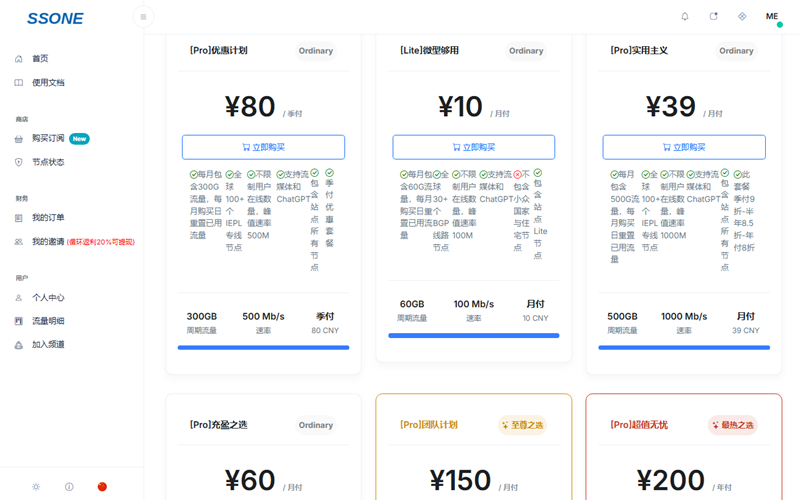Viewport: 800px width, 500px height.
Task: Toggle light/dark theme with the sun icon
Action: tap(36, 487)
